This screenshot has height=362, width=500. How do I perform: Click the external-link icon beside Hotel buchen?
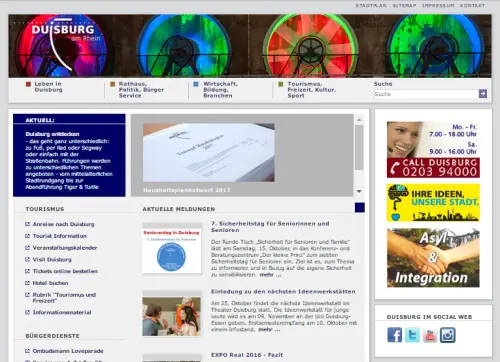27,283
